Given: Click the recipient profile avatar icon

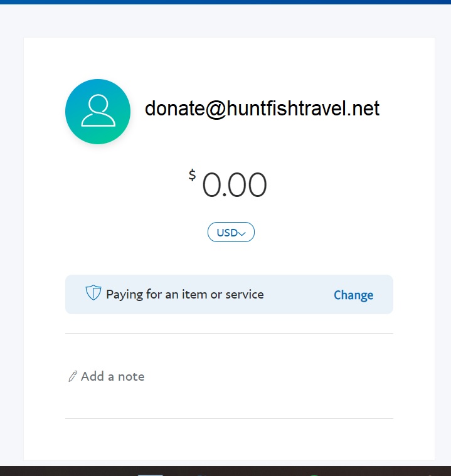Looking at the screenshot, I should (98, 112).
